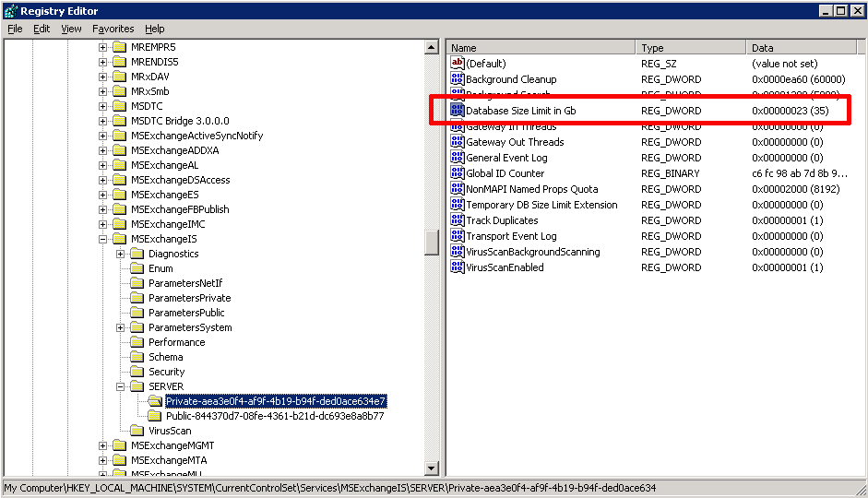Expand the MSExchangeMGMT key

pos(102,445)
